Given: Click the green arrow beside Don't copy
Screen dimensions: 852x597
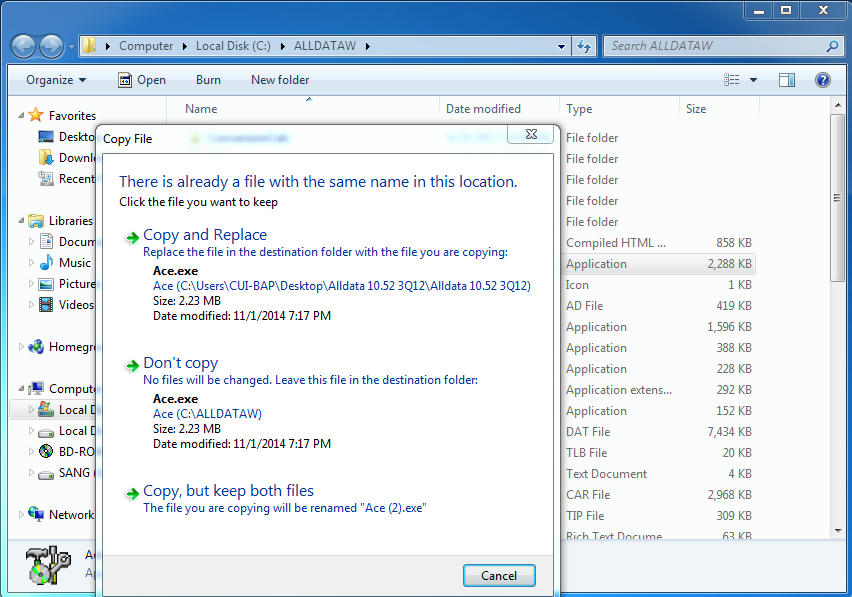Looking at the screenshot, I should point(132,366).
